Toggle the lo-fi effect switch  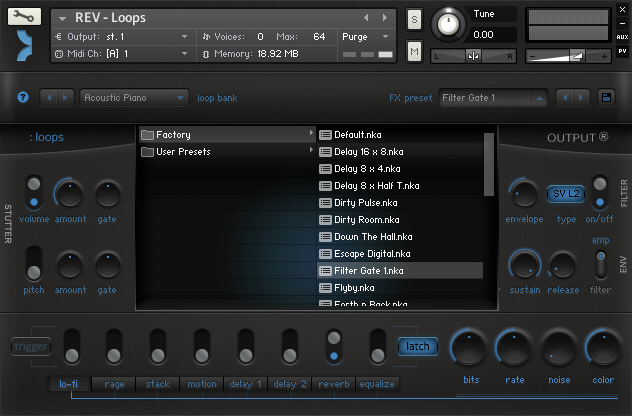tap(72, 347)
